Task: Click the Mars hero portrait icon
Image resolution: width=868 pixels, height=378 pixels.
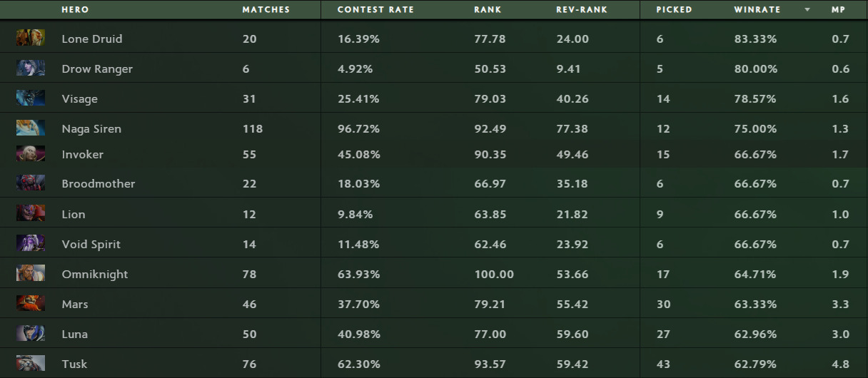Action: pos(31,304)
